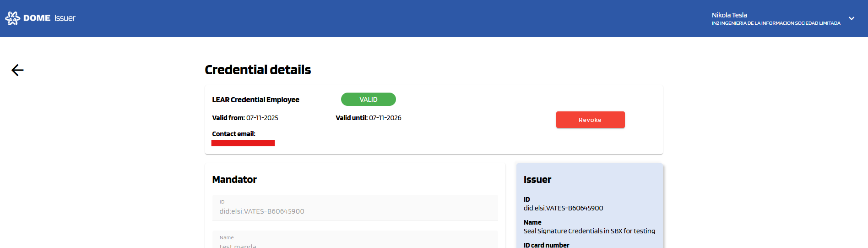The width and height of the screenshot is (868, 248).
Task: Click Seal Signature Credentials issuer name
Action: coord(589,231)
